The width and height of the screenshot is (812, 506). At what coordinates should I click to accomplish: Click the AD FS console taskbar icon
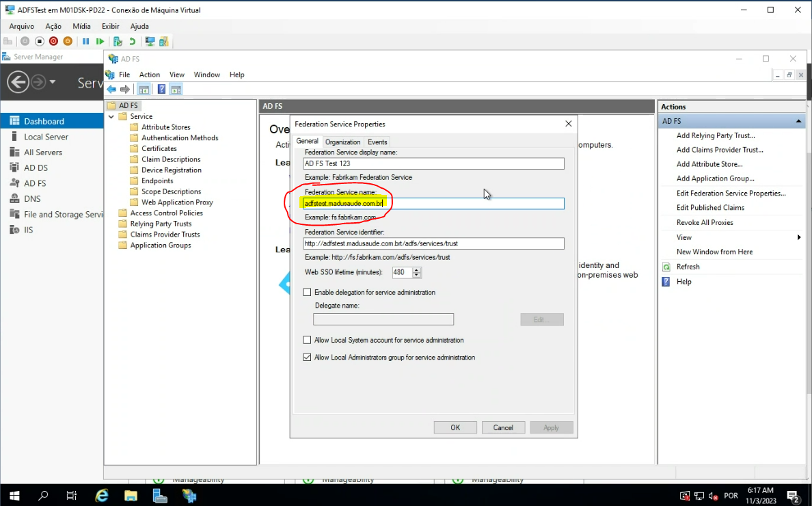(189, 496)
